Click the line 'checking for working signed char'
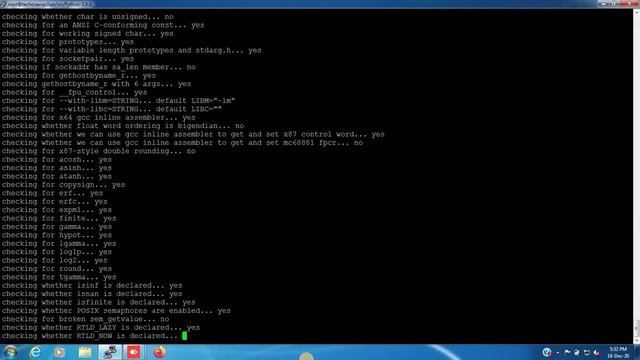This screenshot has width=640, height=360. click(x=88, y=33)
